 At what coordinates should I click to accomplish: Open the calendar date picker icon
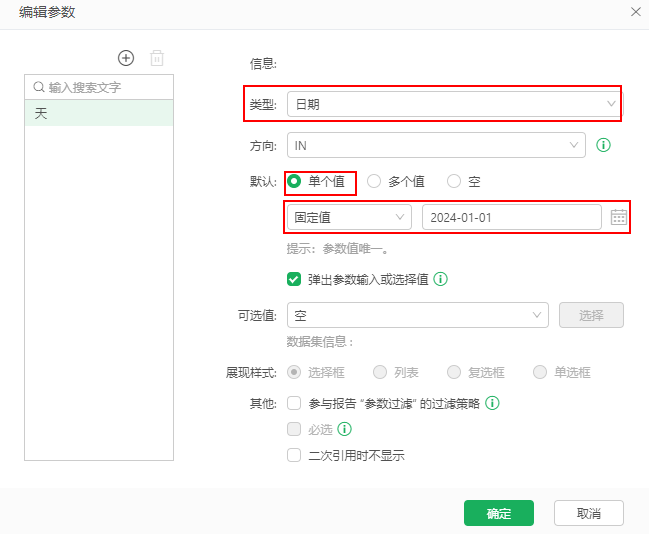pos(618,217)
